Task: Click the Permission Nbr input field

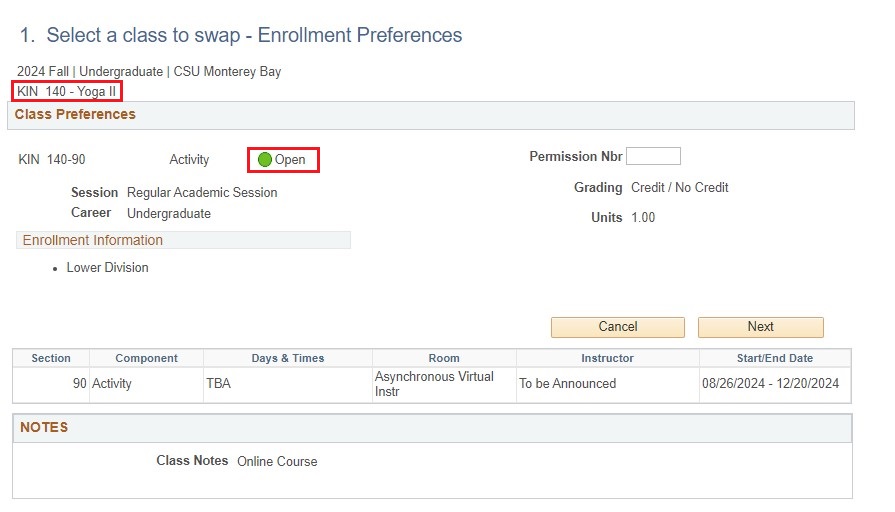Action: point(653,156)
